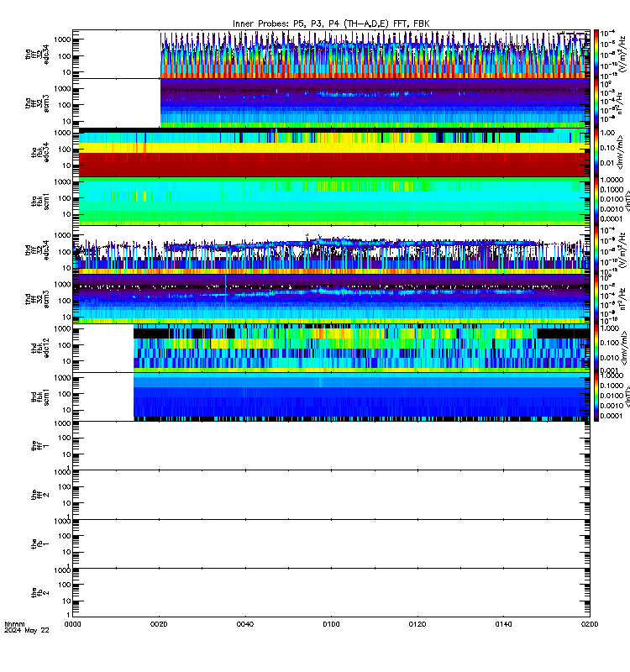630x672 pixels.
Task: Click the '0100' time axis label
Action: point(331,624)
